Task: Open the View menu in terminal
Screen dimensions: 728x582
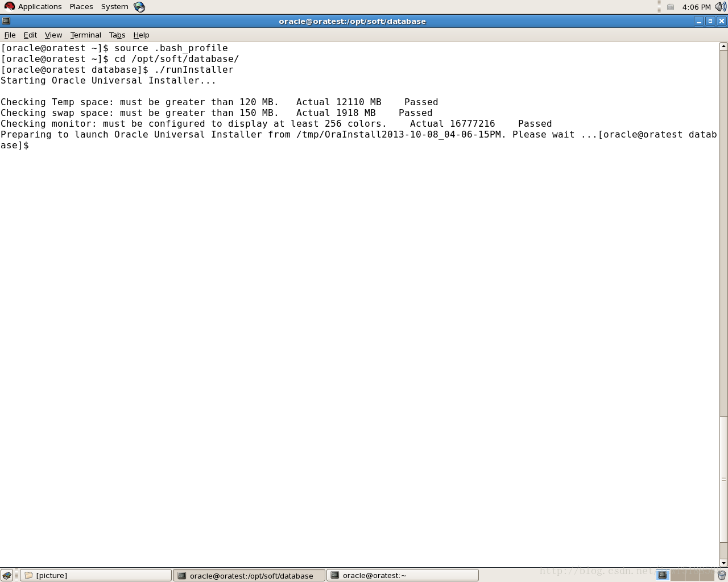Action: [53, 35]
